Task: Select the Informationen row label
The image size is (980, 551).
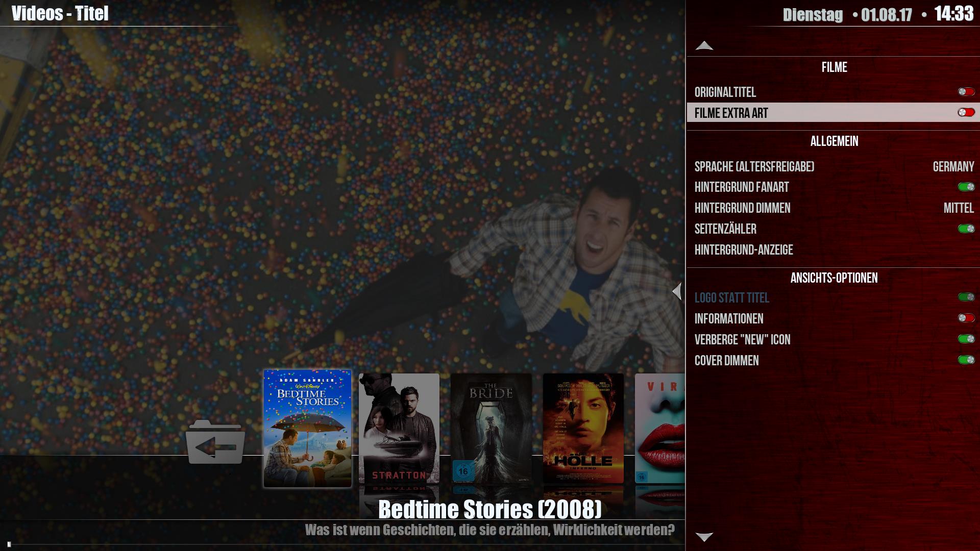Action: tap(729, 319)
